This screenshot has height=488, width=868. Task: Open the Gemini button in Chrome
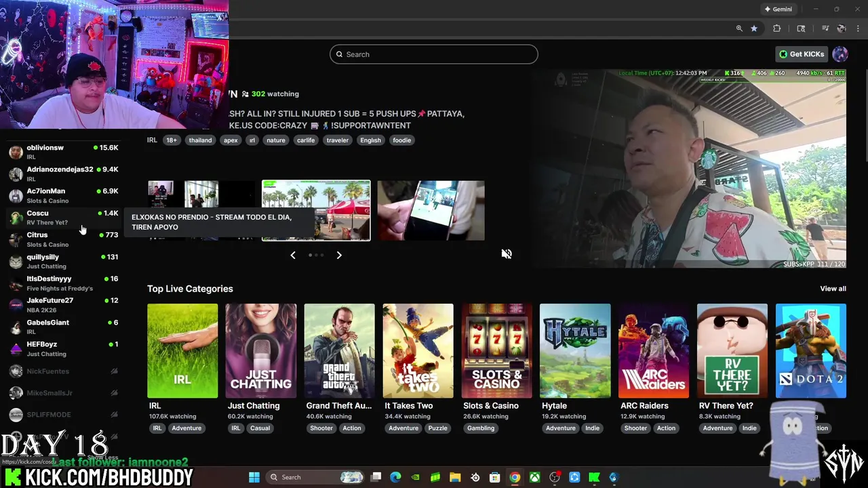[x=778, y=9]
